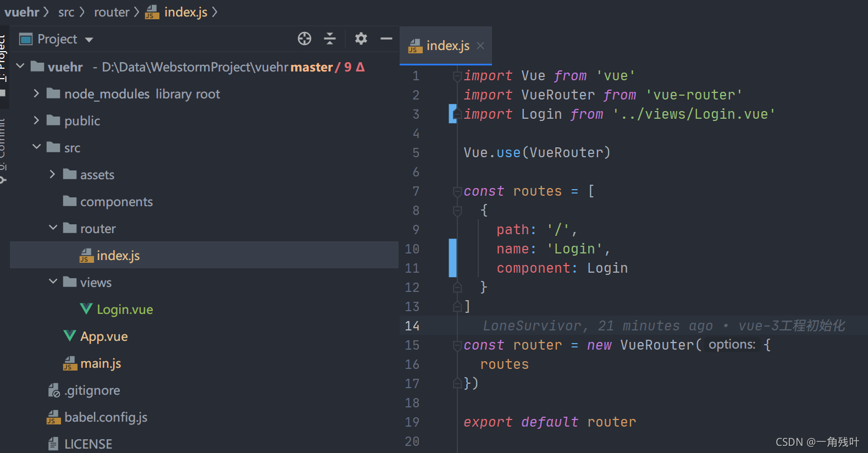
Task: Click the babel.config.js file icon
Action: point(53,417)
